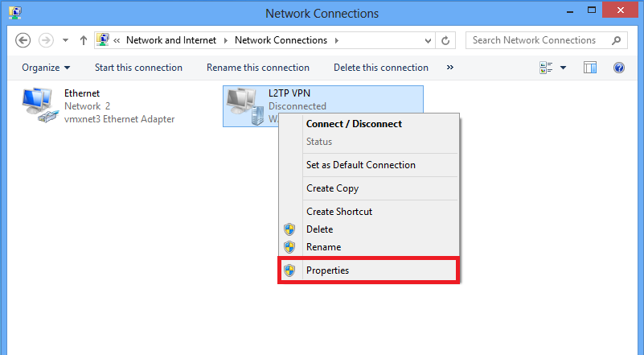Select the Ethernet adapter icon

pos(36,105)
